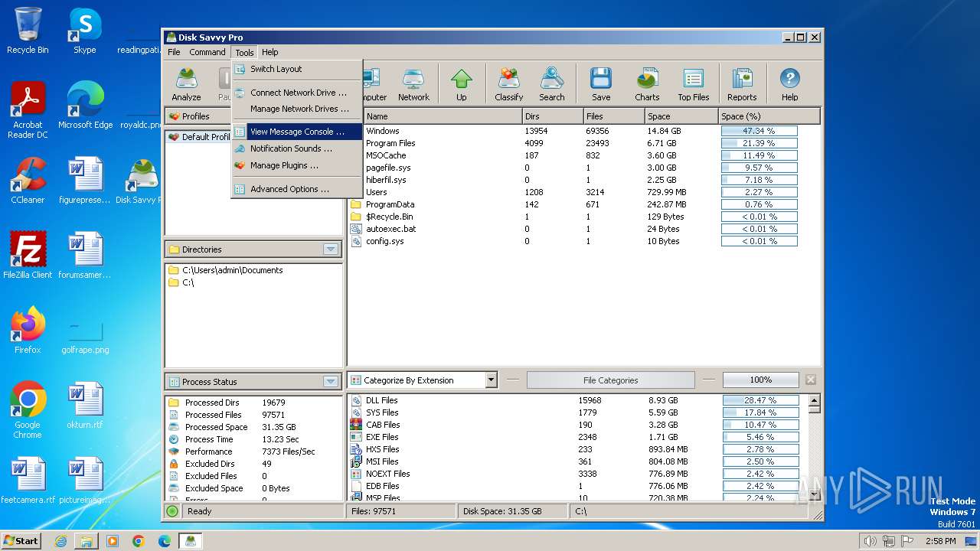Click the Excluded Dirs lock icon
The image size is (980, 551).
click(x=173, y=464)
